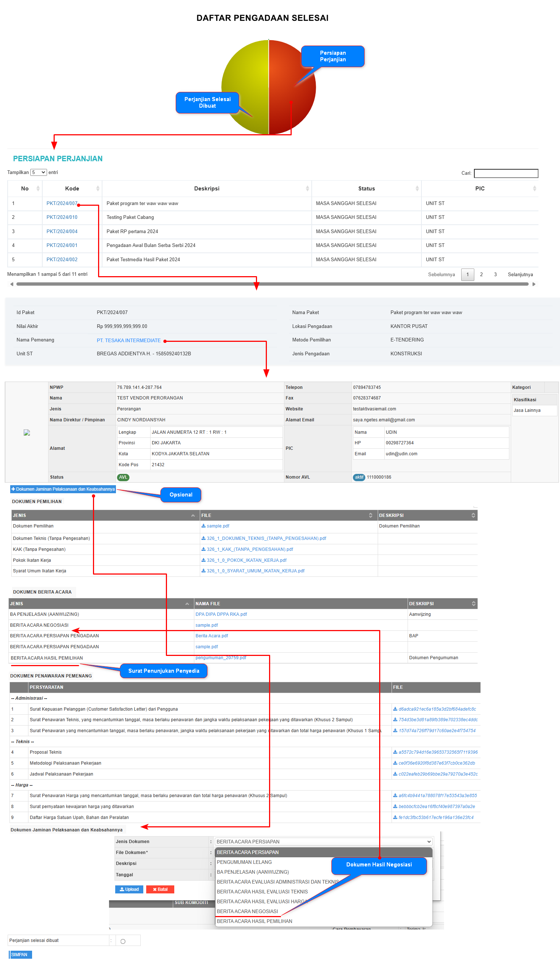
Task: Expand the Jenis Dokumen combo box
Action: (x=323, y=842)
